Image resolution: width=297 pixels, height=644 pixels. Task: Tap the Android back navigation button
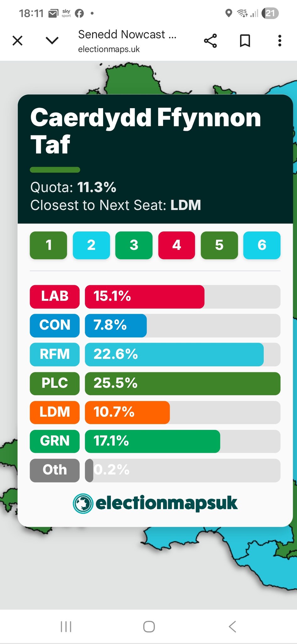click(x=232, y=626)
